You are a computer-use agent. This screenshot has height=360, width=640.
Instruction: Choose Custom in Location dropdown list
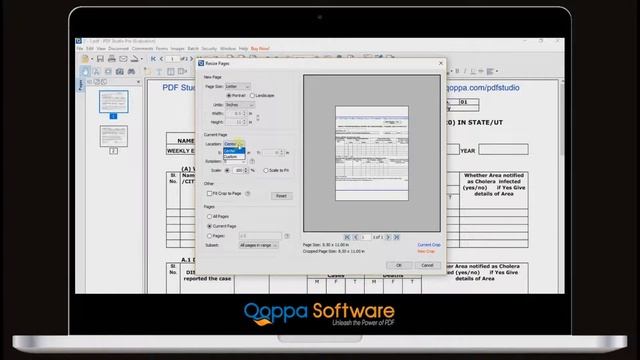pos(234,157)
